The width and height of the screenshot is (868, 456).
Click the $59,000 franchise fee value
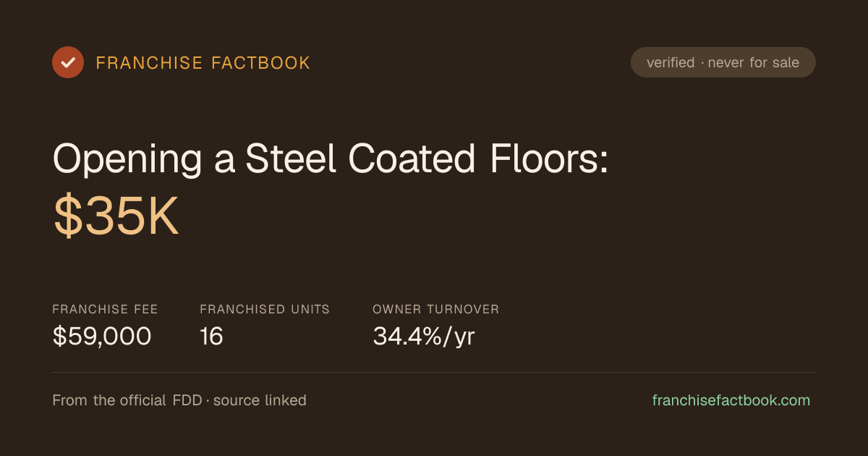click(x=102, y=337)
